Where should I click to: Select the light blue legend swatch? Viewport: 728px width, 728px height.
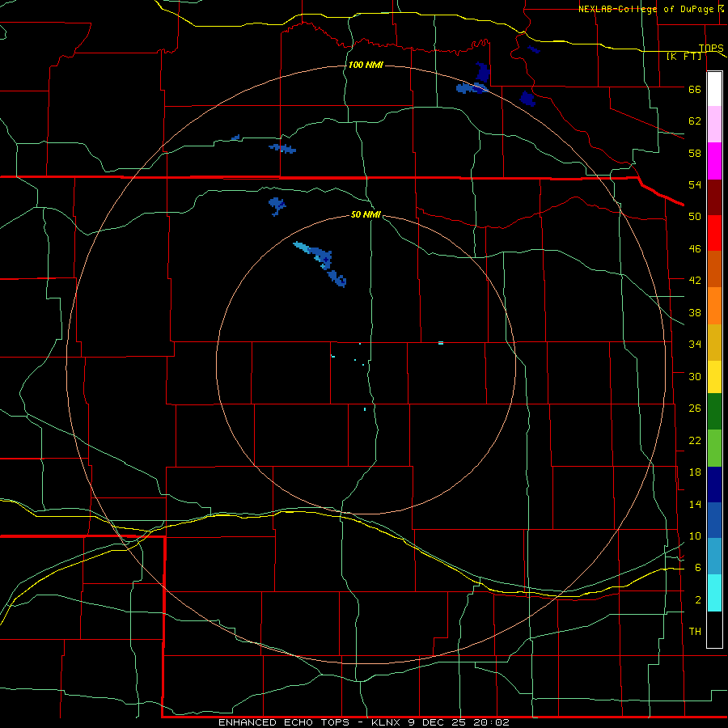point(714,556)
